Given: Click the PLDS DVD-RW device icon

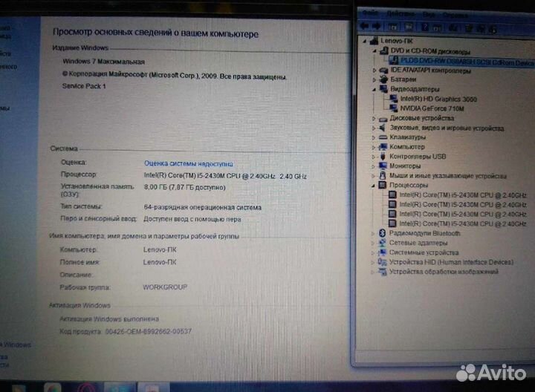Looking at the screenshot, I should pyautogui.click(x=394, y=60).
